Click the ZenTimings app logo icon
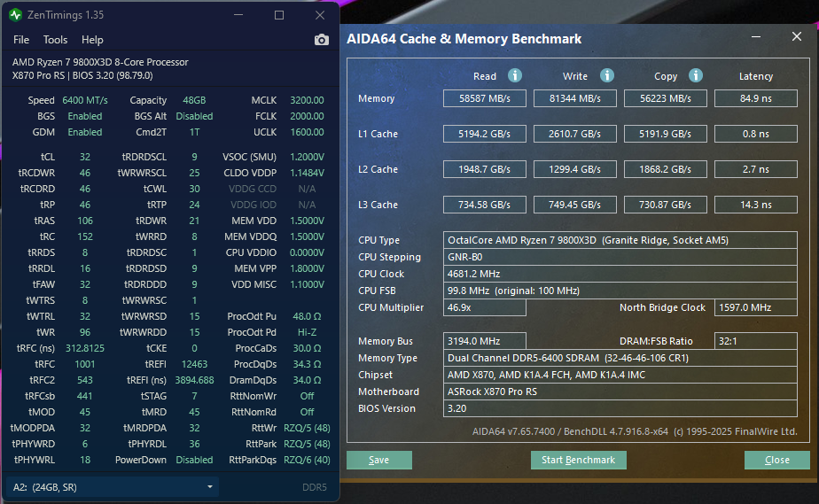The width and height of the screenshot is (819, 504). 16,14
